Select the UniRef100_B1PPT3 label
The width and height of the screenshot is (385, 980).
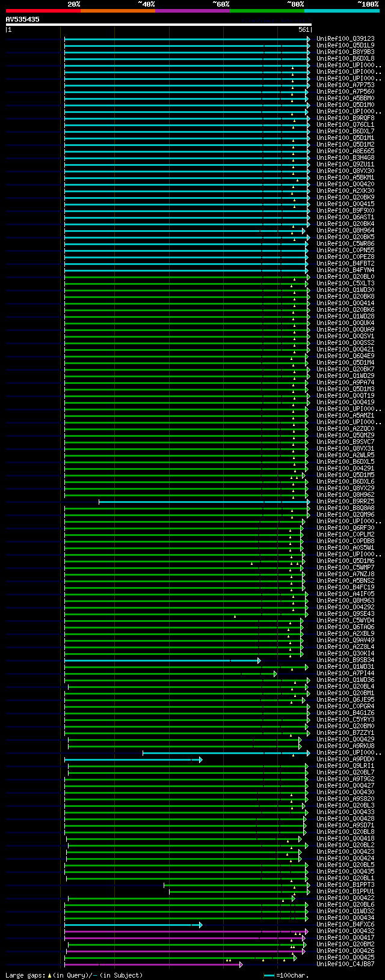(345, 885)
